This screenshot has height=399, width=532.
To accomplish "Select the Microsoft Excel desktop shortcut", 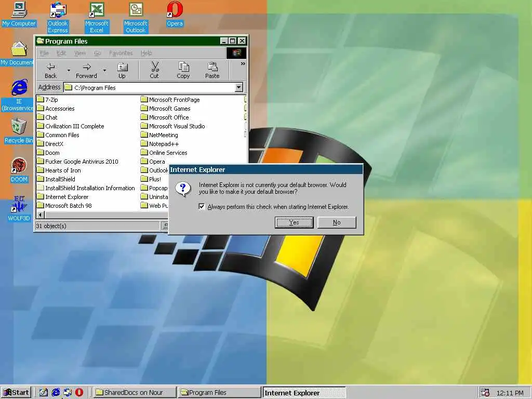I will [97, 18].
